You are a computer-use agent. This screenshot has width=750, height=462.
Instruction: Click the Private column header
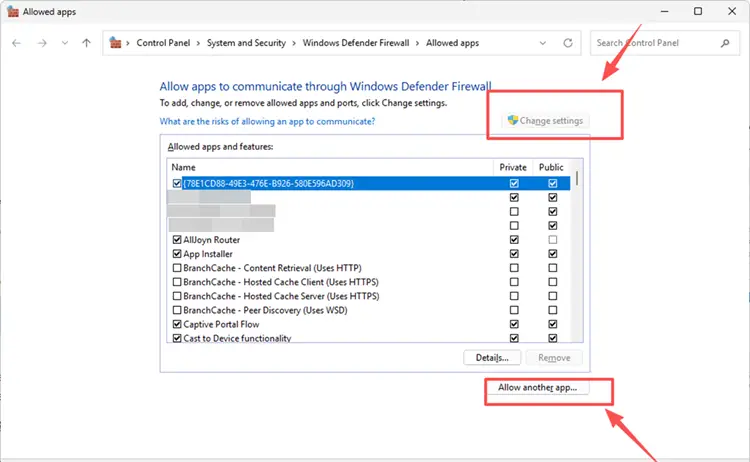point(513,167)
